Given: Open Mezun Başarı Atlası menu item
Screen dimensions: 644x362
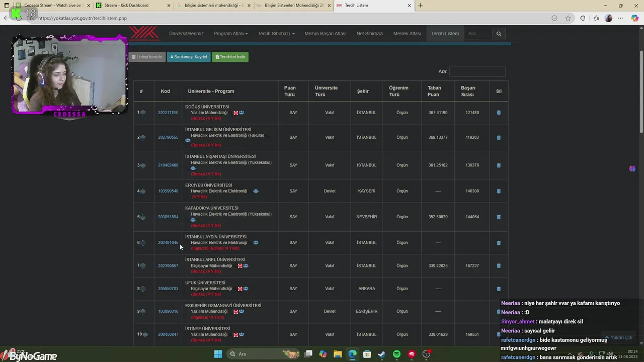Looking at the screenshot, I should (x=326, y=34).
